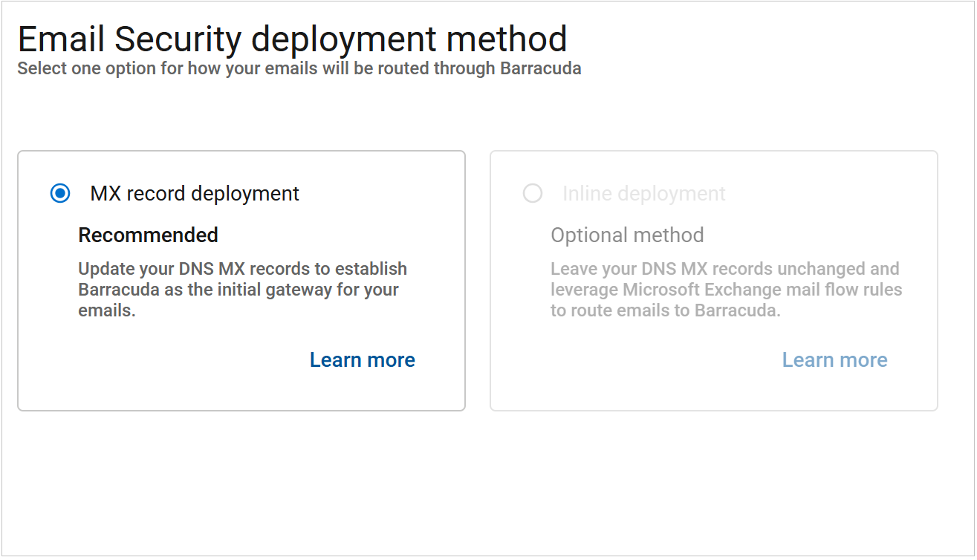Click the 'Select one option' subtitle text
Viewport: 977px width, 560px height.
299,68
